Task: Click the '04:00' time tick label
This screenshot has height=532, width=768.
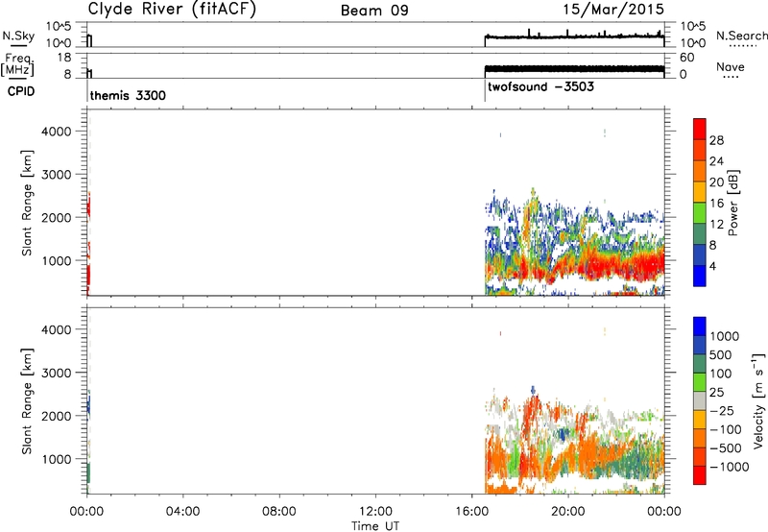Action: (182, 512)
